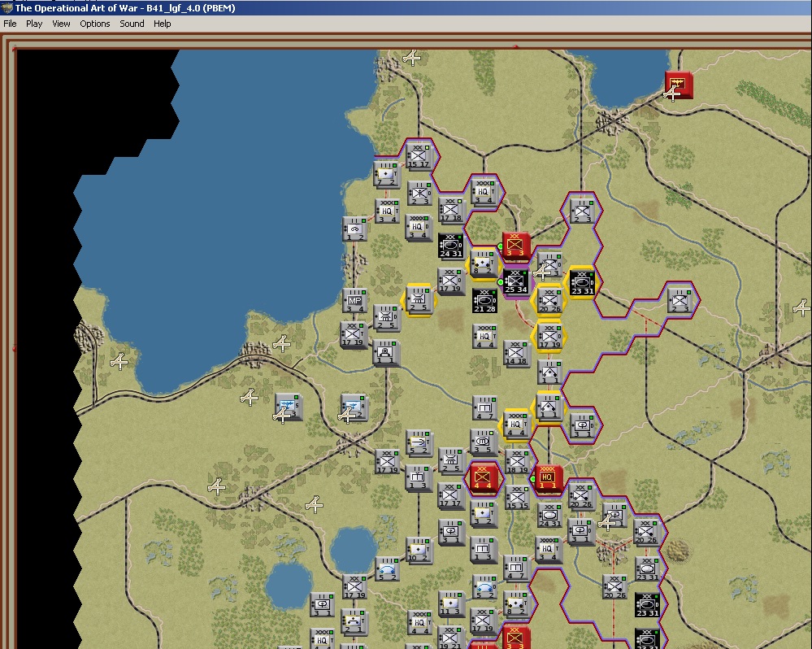Select the infantry division rated 18 19
This screenshot has height=649, width=812.
(517, 461)
